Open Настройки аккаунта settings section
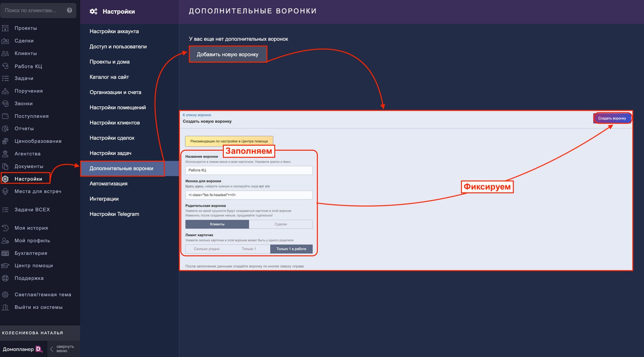This screenshot has height=357, width=644. (114, 31)
